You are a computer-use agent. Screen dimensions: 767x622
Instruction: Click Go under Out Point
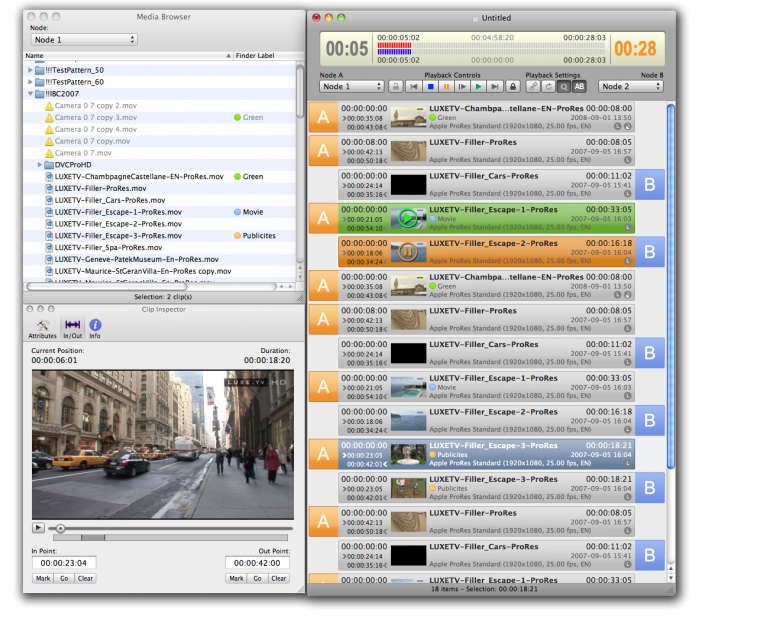click(x=257, y=578)
